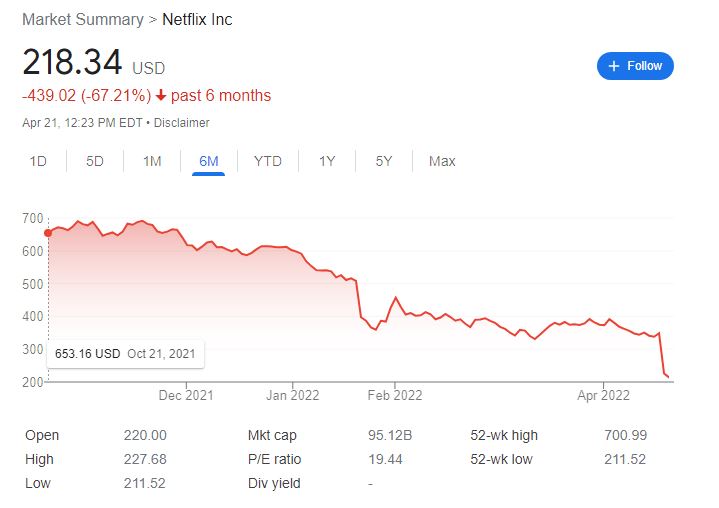
Task: Click the red data point on chart
Action: pos(48,233)
